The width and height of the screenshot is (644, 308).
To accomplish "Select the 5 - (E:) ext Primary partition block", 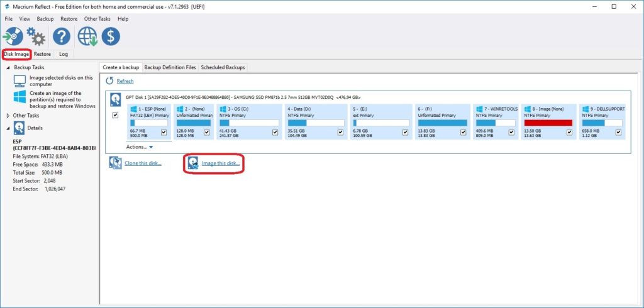I will coord(380,122).
